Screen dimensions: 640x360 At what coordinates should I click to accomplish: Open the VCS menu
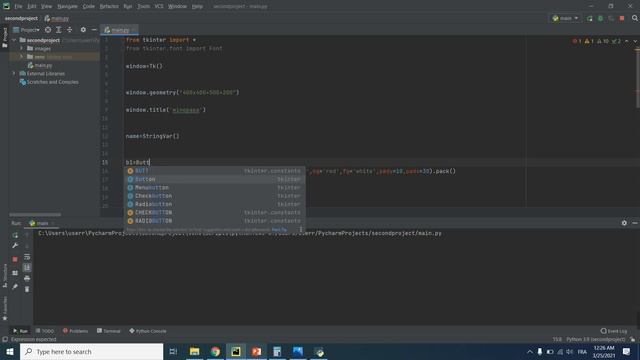159,6
